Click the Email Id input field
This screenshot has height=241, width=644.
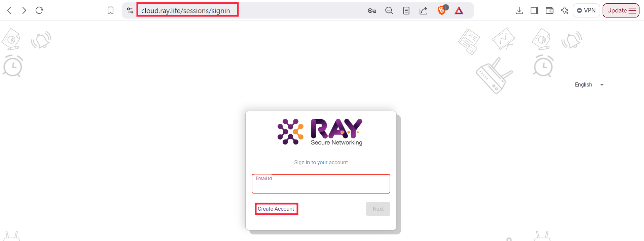coord(321,184)
